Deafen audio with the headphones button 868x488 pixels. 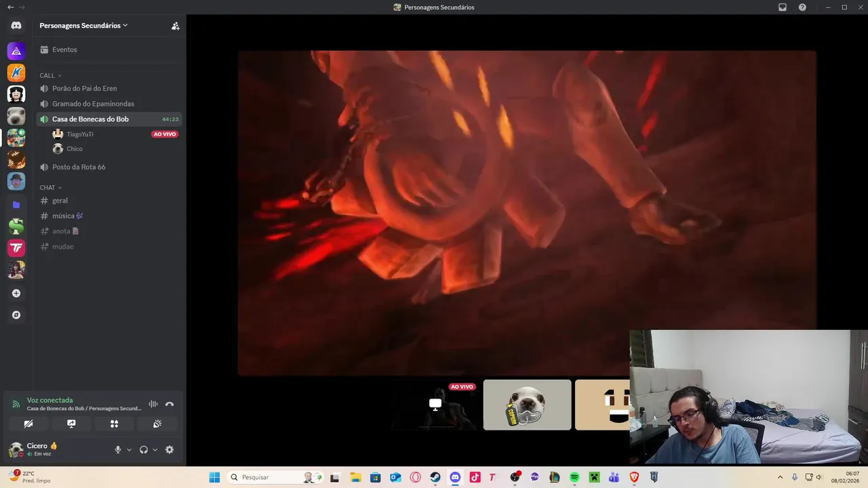click(x=144, y=449)
